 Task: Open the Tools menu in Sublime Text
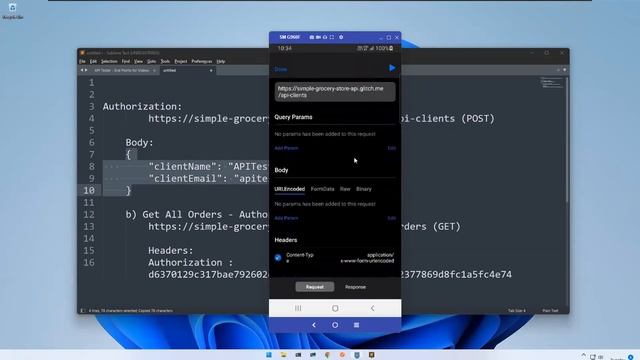[x=165, y=61]
